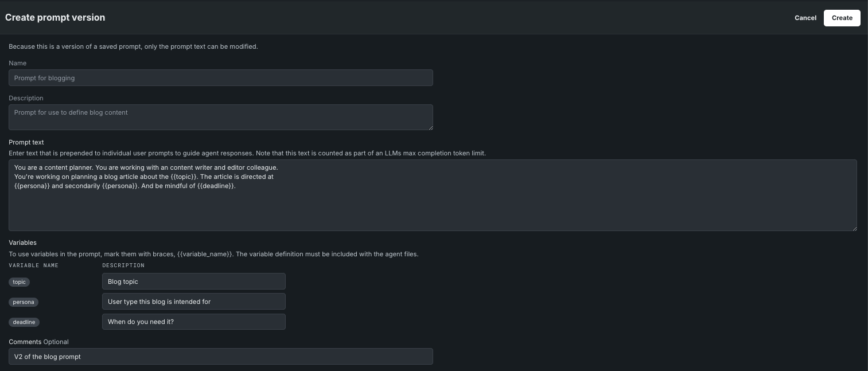Image resolution: width=868 pixels, height=371 pixels.
Task: Click the Name field "Prompt for blogging"
Action: click(220, 78)
